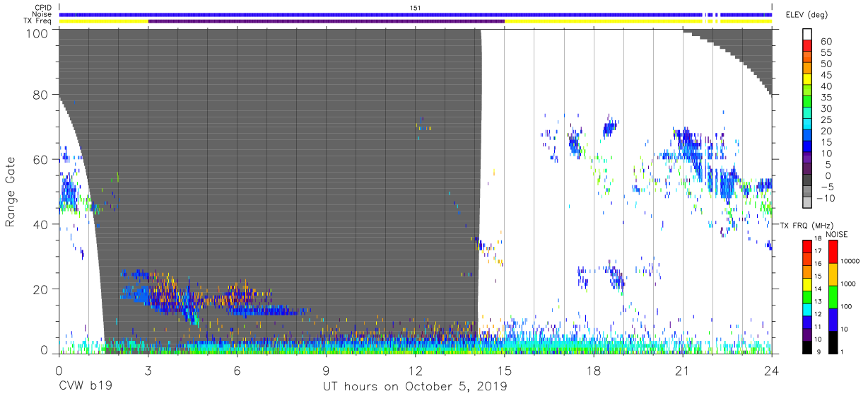Click x-axis tick label 24
The width and height of the screenshot is (868, 401).
(771, 369)
